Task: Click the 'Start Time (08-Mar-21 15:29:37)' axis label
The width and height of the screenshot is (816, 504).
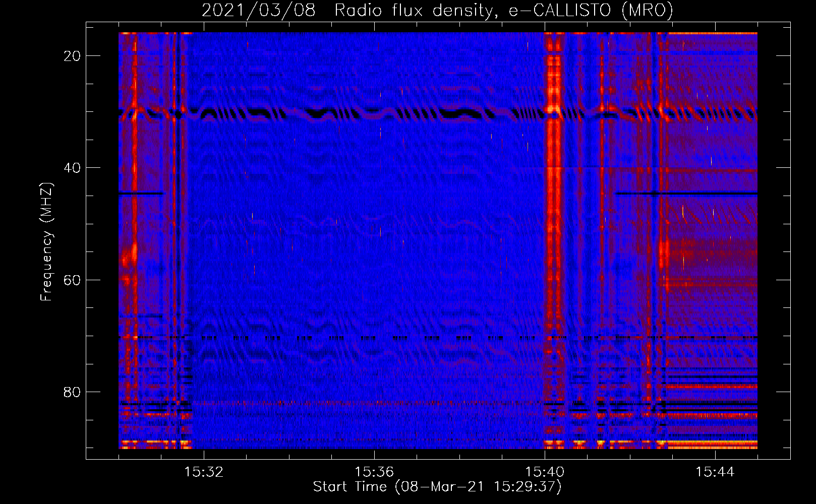Action: (x=437, y=487)
